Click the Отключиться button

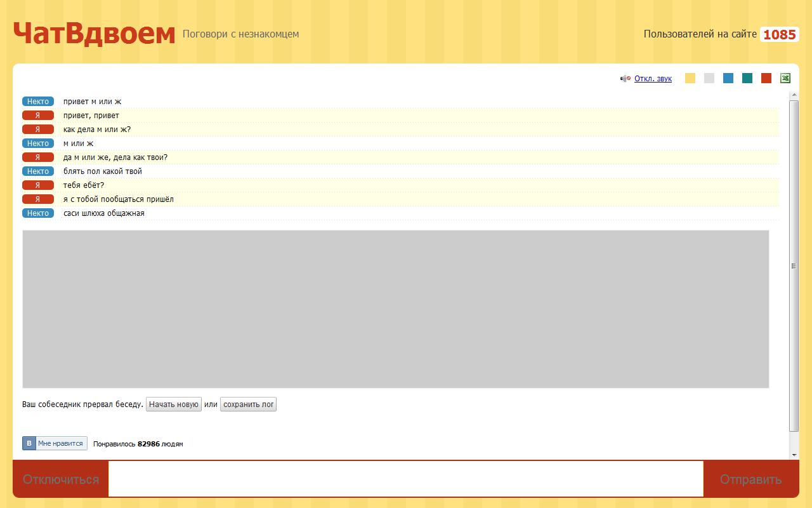click(x=61, y=479)
